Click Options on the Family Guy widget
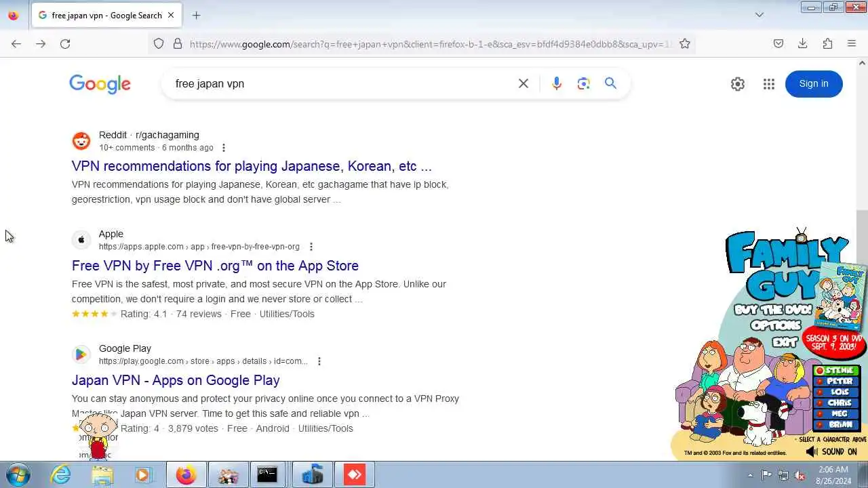Screen dimensions: 868x488 click(x=774, y=326)
